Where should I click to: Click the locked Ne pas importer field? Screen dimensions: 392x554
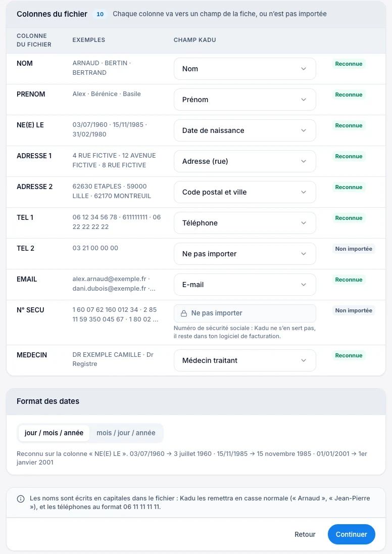pyautogui.click(x=244, y=313)
